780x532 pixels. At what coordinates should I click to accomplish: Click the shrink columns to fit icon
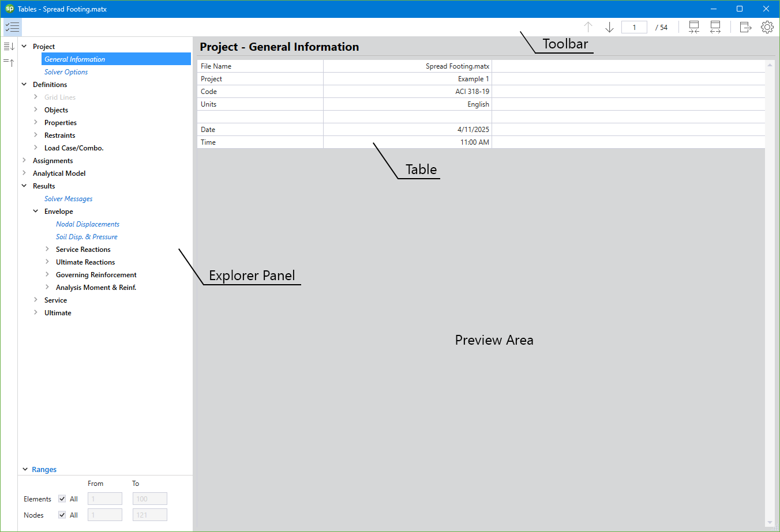[693, 27]
